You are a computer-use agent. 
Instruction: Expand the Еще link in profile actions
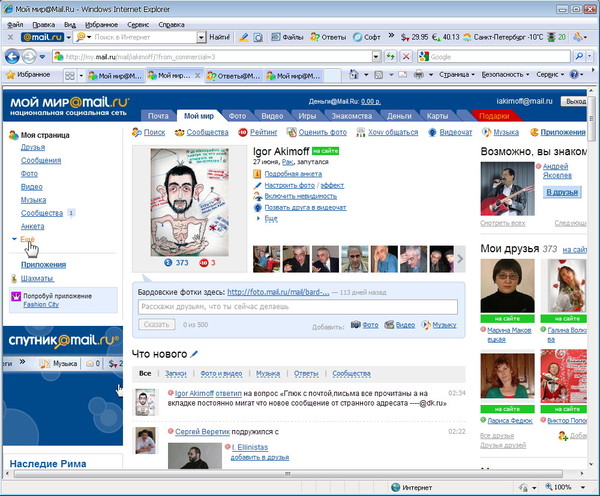point(271,219)
